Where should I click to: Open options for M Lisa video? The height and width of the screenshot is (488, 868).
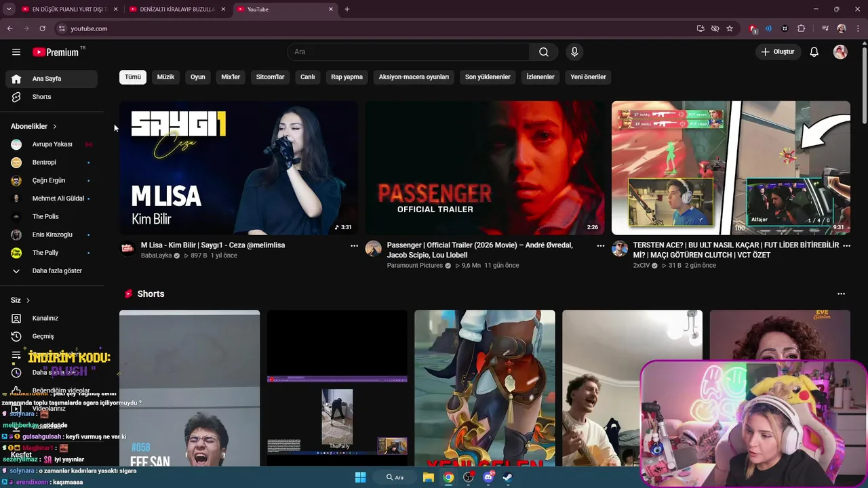[x=354, y=246]
